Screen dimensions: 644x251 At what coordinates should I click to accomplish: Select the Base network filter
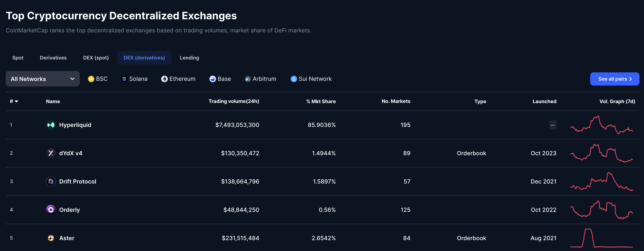click(220, 79)
